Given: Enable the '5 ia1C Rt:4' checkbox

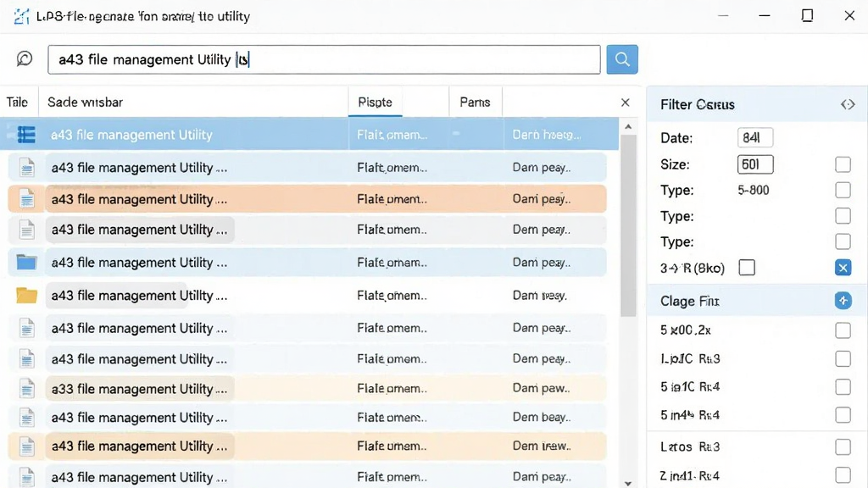Looking at the screenshot, I should point(843,386).
